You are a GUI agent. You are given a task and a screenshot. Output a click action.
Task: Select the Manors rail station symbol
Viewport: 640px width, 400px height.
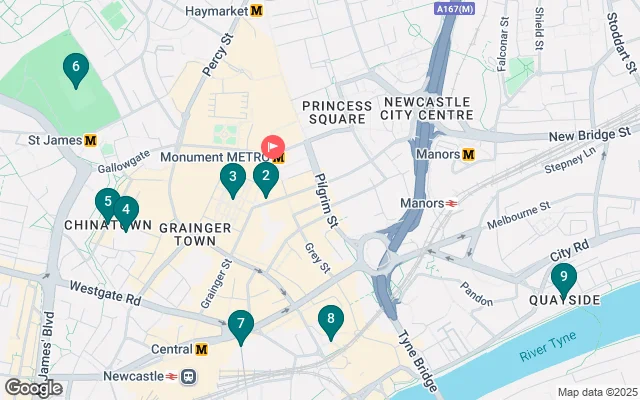[451, 203]
